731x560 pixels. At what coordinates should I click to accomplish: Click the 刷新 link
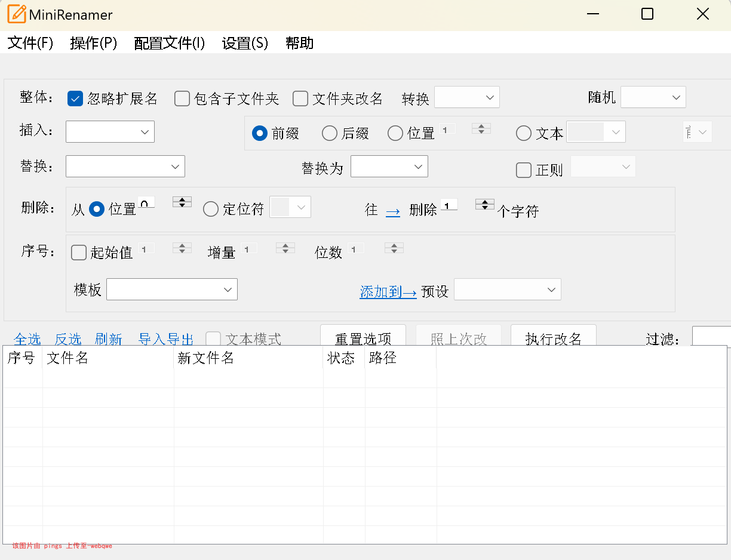(109, 339)
